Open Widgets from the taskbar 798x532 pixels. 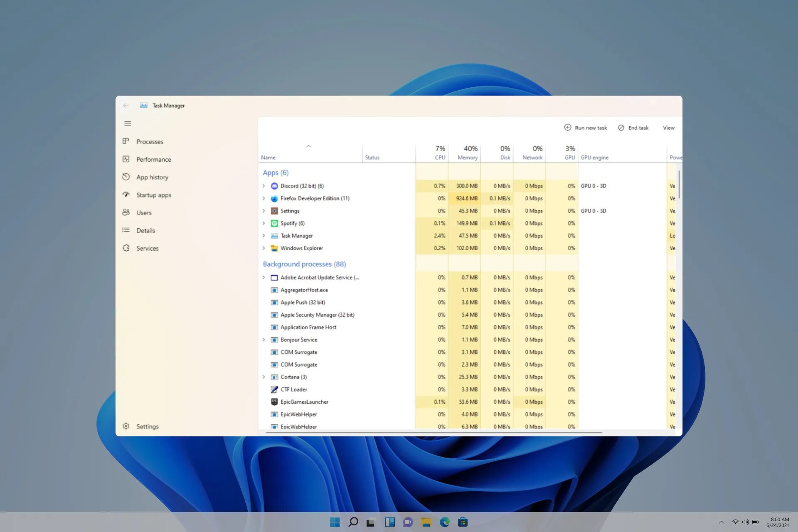point(390,522)
